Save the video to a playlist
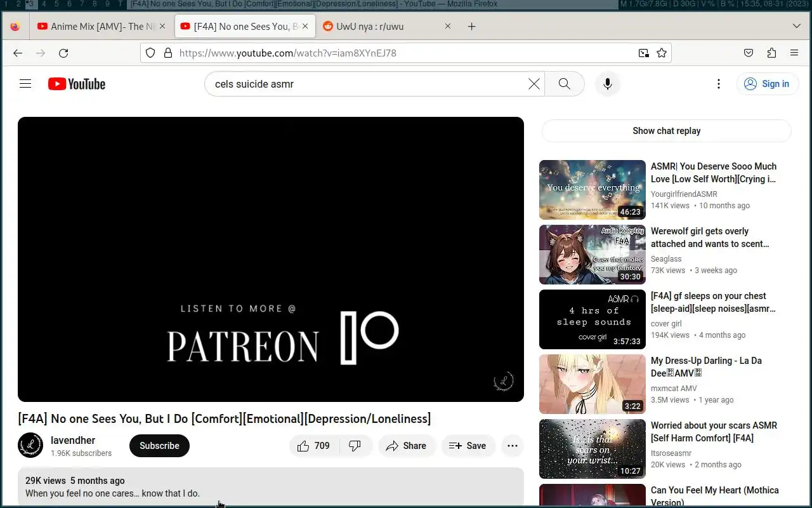Viewport: 812px width, 508px height. click(469, 446)
